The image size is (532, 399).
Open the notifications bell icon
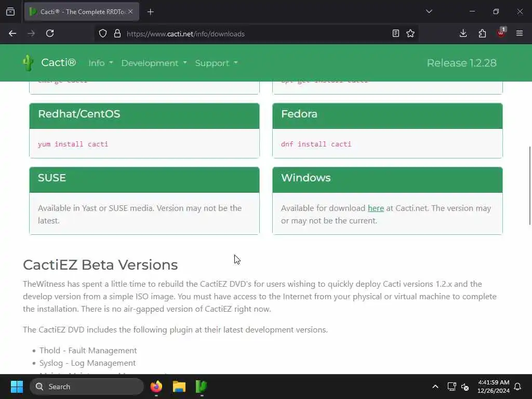[518, 387]
